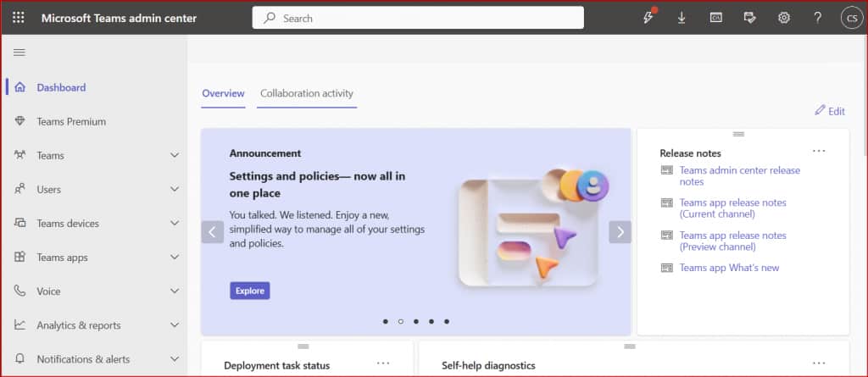Screen dimensions: 868x377
Task: Click the Search input field
Action: [x=418, y=18]
